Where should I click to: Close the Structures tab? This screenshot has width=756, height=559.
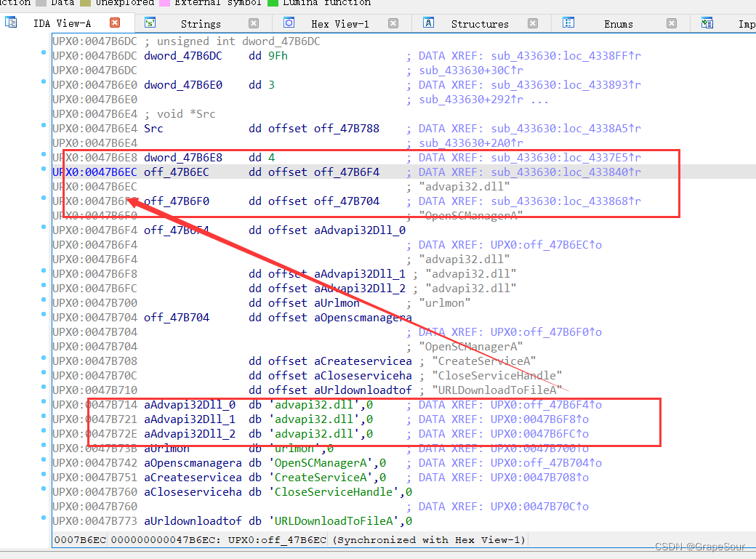pos(533,23)
